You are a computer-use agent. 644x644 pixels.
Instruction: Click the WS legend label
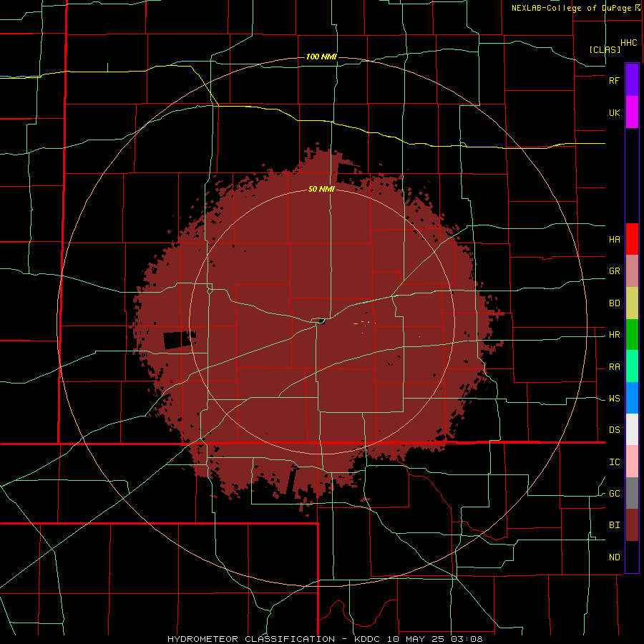click(614, 399)
